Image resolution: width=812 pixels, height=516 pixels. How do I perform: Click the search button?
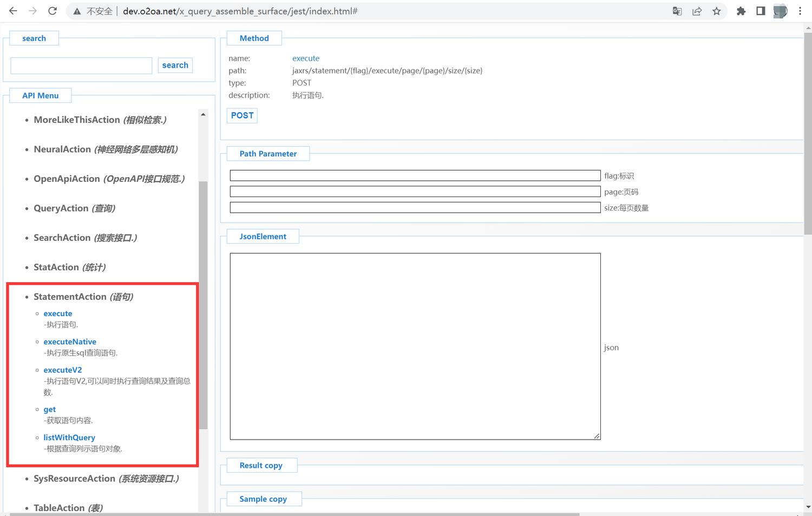pos(175,65)
